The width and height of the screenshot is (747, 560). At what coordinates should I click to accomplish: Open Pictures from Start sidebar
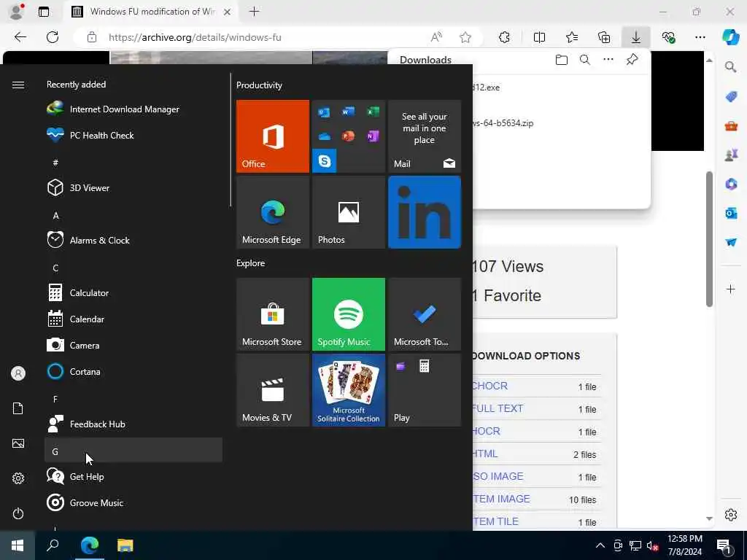pos(18,443)
